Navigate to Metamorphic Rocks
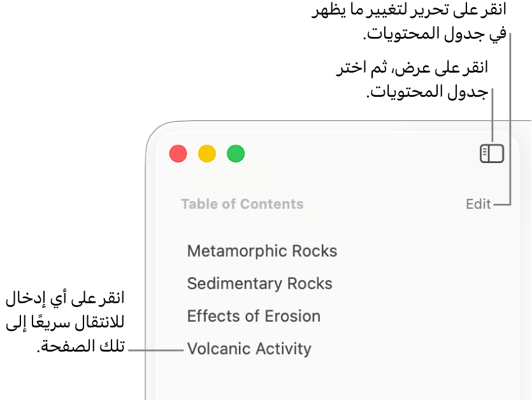The image size is (532, 400). [262, 251]
